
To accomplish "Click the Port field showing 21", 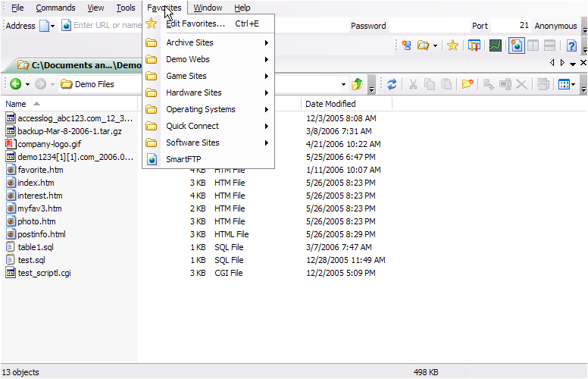I will pos(511,26).
